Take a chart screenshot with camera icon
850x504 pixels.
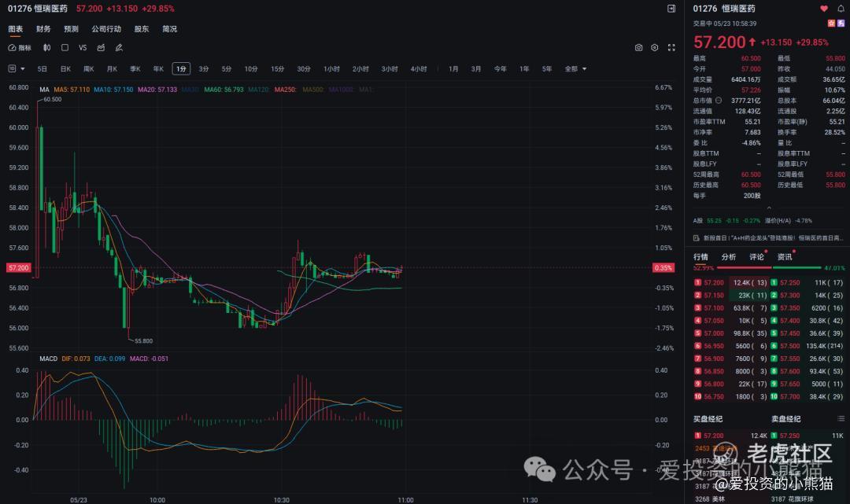tap(639, 48)
